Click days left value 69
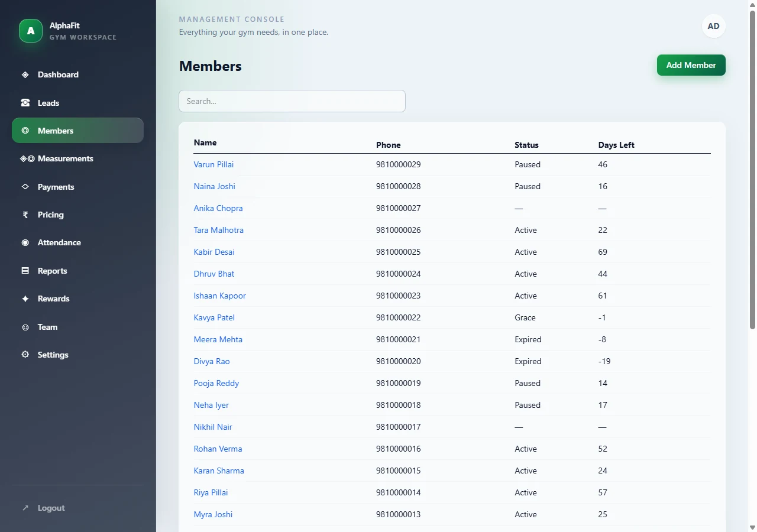Screen dimensions: 757x532 coord(603,252)
